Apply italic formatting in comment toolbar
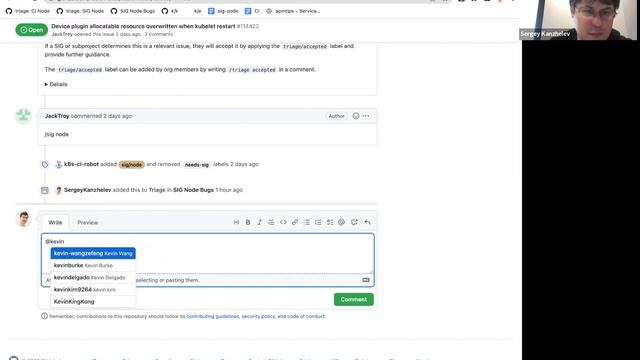The height and width of the screenshot is (360, 640). click(259, 222)
